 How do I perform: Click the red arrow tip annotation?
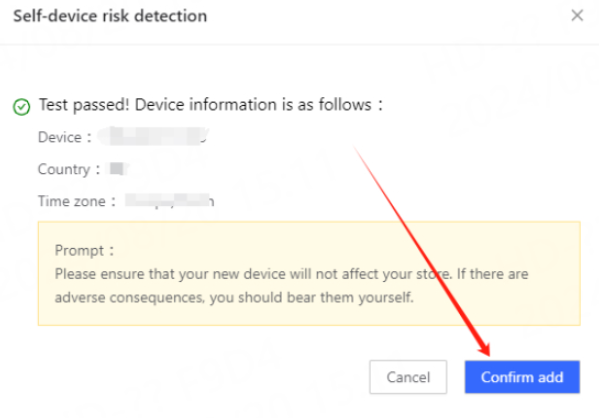click(x=485, y=350)
